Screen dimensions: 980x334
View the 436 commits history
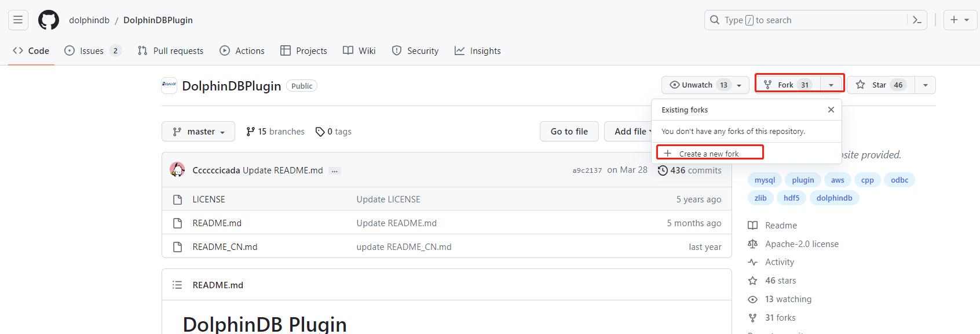click(x=690, y=170)
